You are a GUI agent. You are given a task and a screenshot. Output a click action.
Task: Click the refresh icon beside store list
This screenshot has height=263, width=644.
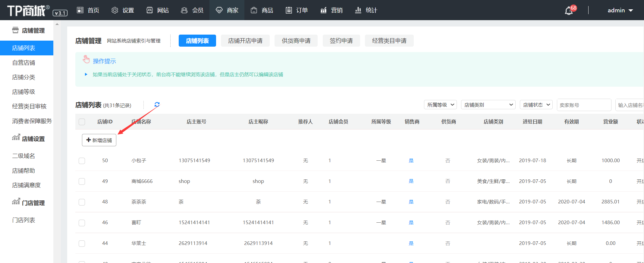click(x=157, y=104)
